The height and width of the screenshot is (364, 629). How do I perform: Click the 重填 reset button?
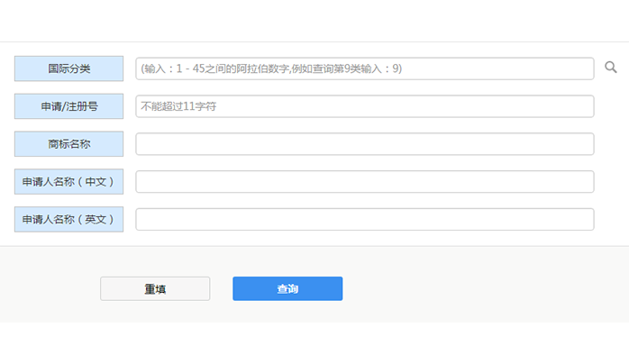(155, 288)
